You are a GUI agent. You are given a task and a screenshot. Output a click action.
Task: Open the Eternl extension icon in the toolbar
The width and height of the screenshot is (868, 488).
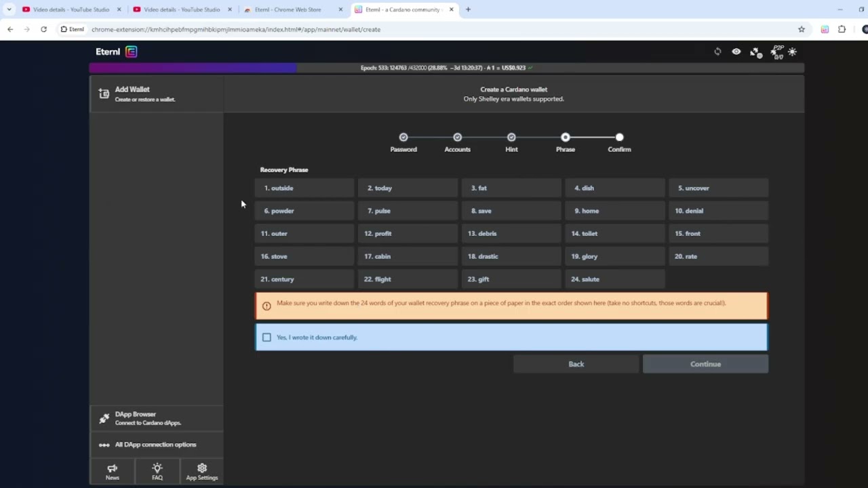(x=825, y=29)
